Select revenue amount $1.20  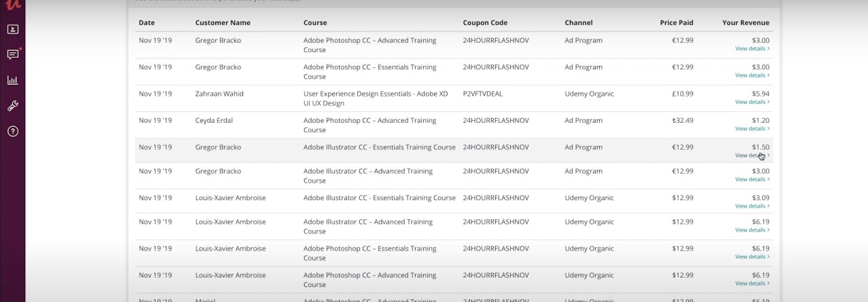[x=761, y=120]
